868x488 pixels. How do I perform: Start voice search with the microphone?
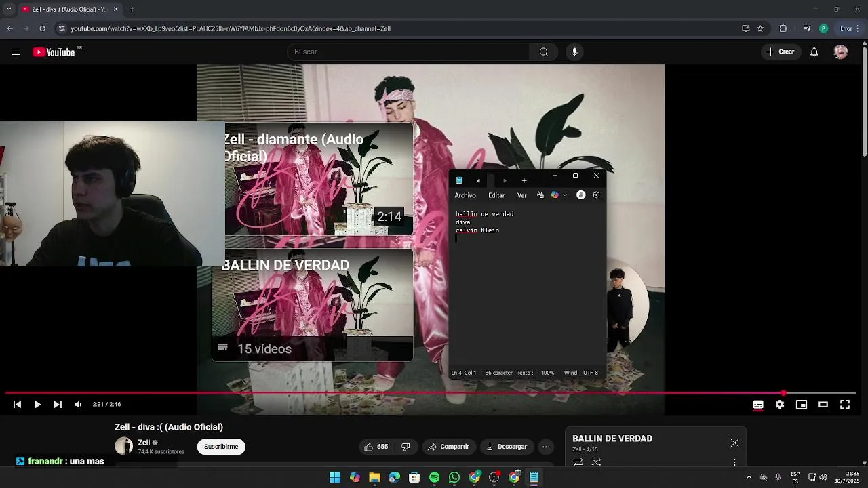574,52
